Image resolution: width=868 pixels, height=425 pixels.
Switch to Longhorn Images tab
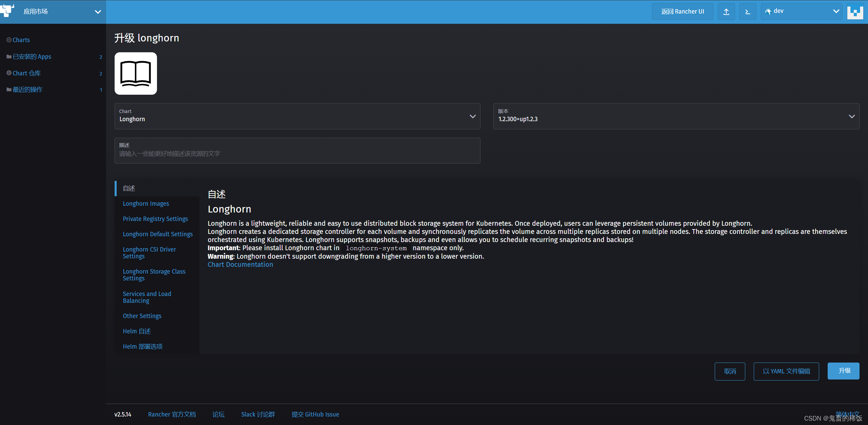point(146,204)
